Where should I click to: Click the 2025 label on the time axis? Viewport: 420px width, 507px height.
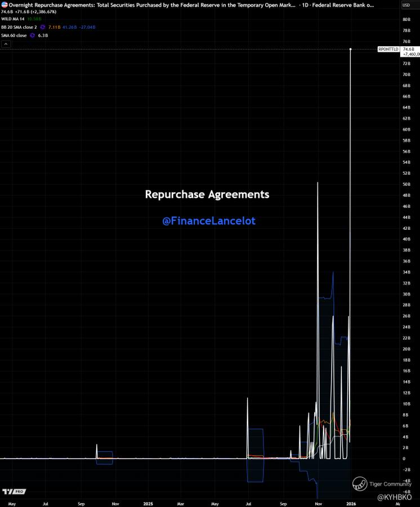[148, 504]
